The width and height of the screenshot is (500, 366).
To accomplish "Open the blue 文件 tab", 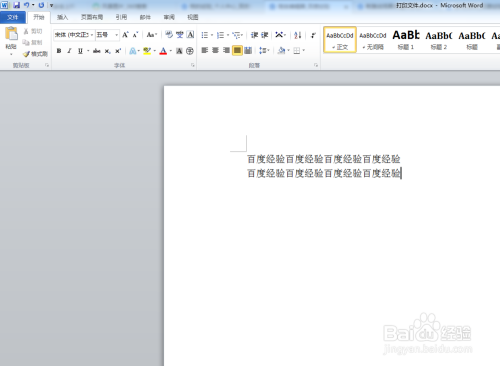I will [x=13, y=17].
